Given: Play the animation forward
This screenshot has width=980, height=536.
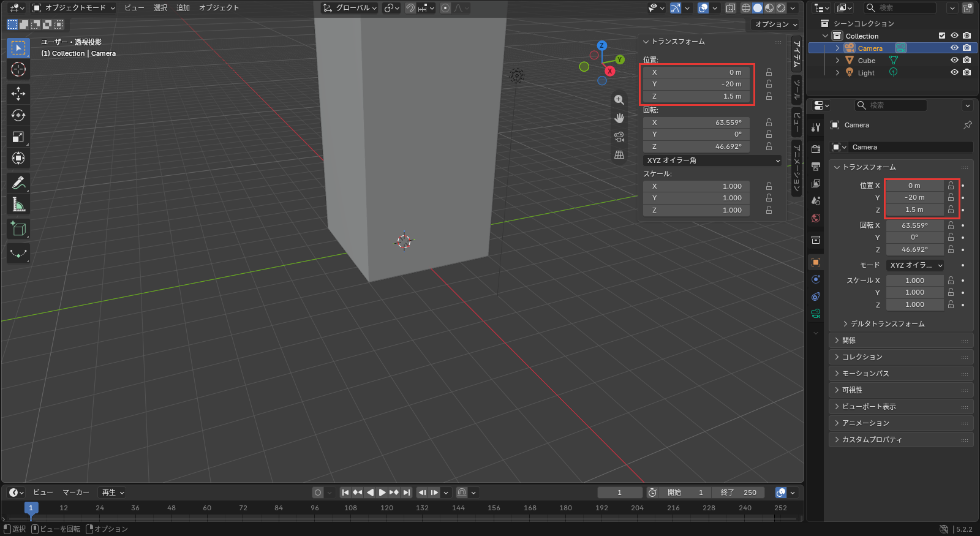Looking at the screenshot, I should tap(382, 493).
